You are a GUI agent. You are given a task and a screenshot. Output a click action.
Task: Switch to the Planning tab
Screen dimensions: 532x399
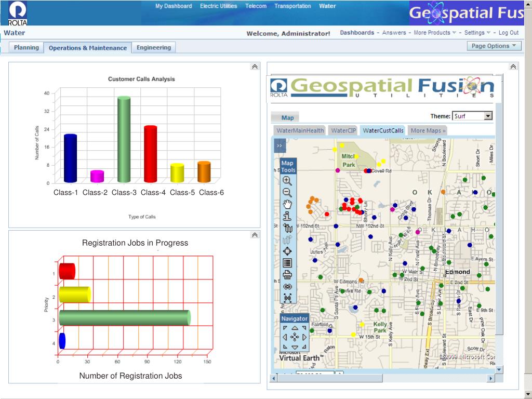pyautogui.click(x=26, y=47)
